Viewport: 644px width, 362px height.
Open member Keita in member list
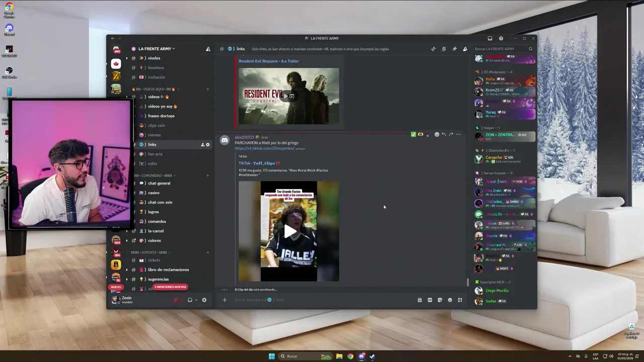tap(505, 80)
